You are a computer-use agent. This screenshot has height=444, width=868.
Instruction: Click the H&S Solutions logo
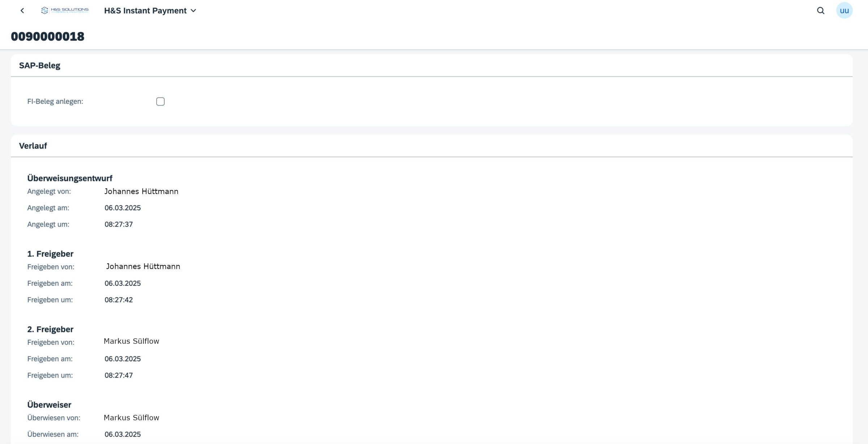[65, 10]
